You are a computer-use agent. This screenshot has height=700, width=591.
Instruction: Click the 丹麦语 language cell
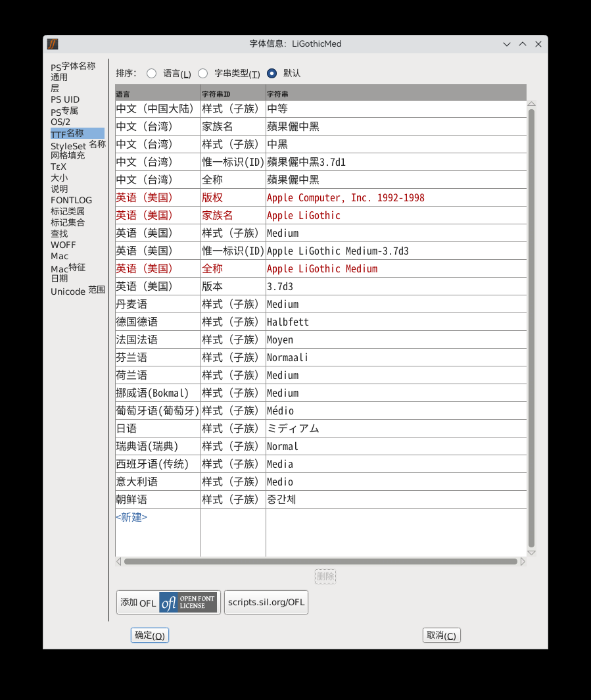pyautogui.click(x=158, y=305)
